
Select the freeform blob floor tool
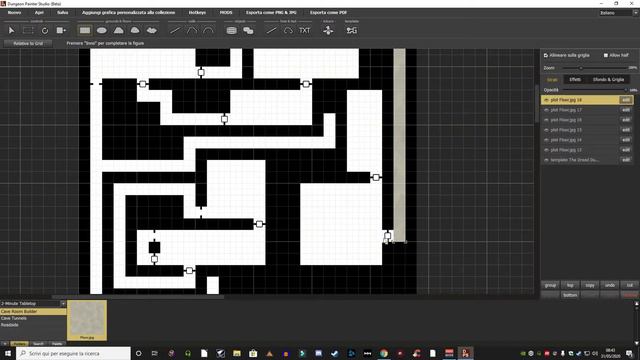pos(151,30)
